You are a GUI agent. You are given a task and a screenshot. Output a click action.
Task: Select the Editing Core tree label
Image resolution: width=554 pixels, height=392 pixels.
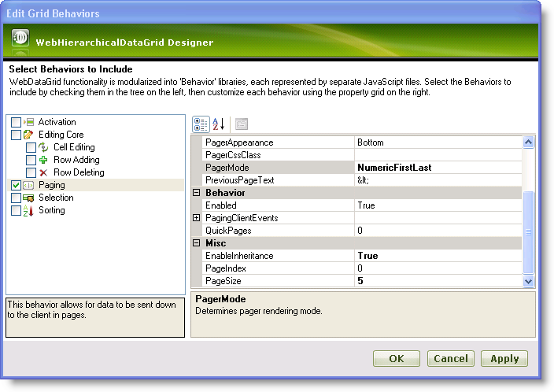click(61, 135)
